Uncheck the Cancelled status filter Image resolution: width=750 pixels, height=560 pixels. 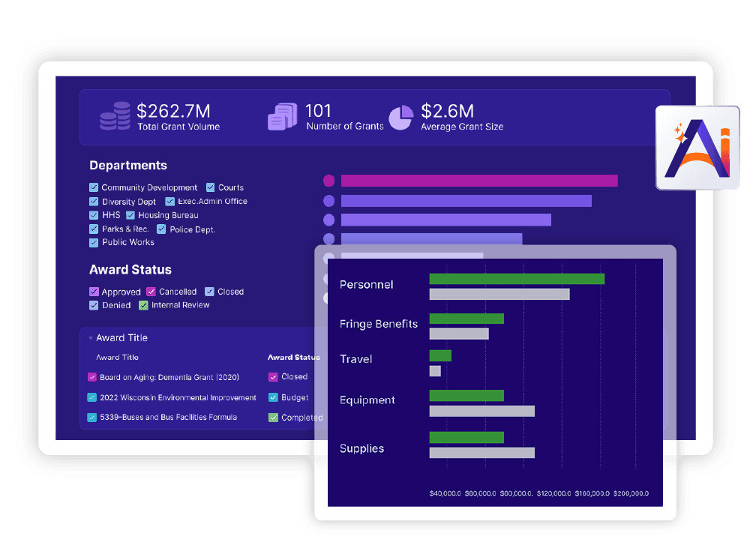coord(150,291)
